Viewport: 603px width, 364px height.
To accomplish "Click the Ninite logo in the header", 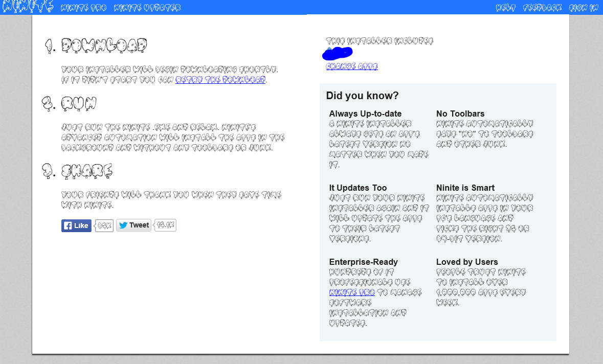I will 28,7.
